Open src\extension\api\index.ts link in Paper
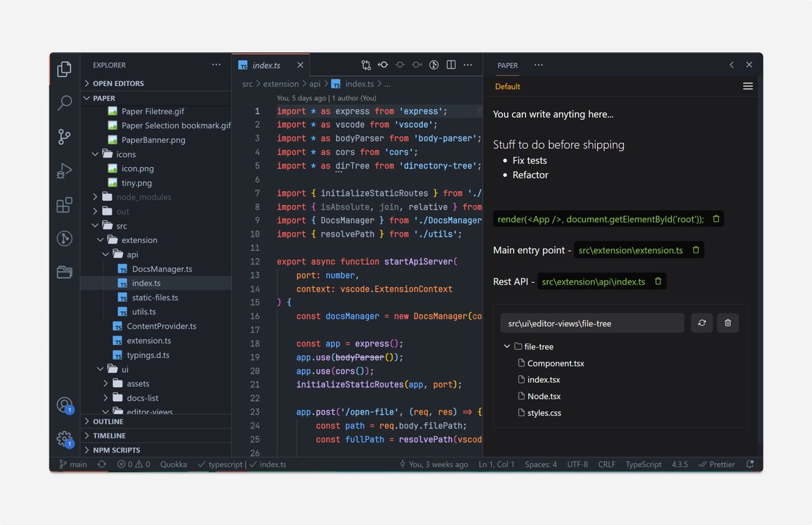Screen dimensions: 812x525 pyautogui.click(x=593, y=281)
